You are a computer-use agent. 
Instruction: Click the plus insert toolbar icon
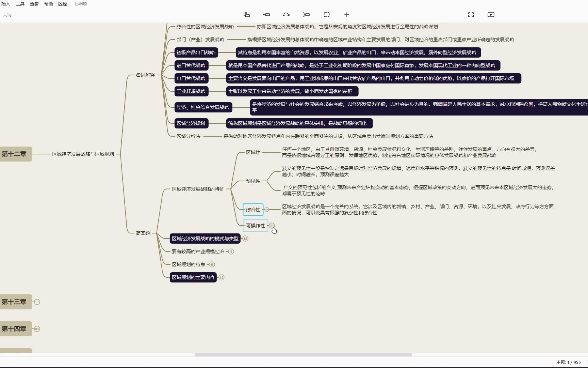coord(347,15)
